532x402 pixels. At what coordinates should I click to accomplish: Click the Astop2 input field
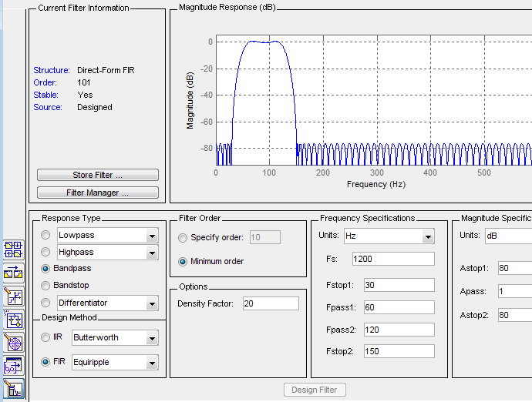(x=515, y=315)
